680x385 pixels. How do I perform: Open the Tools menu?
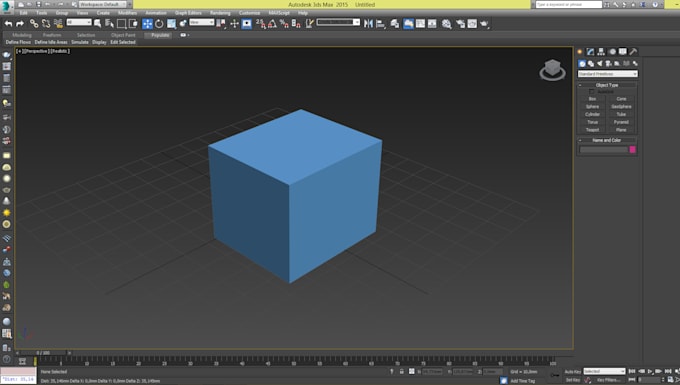[42, 13]
